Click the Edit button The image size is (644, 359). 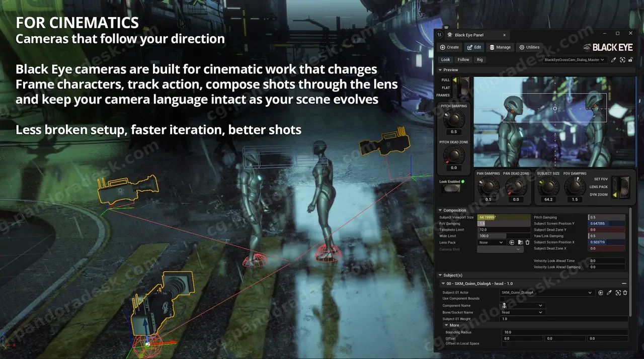(x=474, y=47)
